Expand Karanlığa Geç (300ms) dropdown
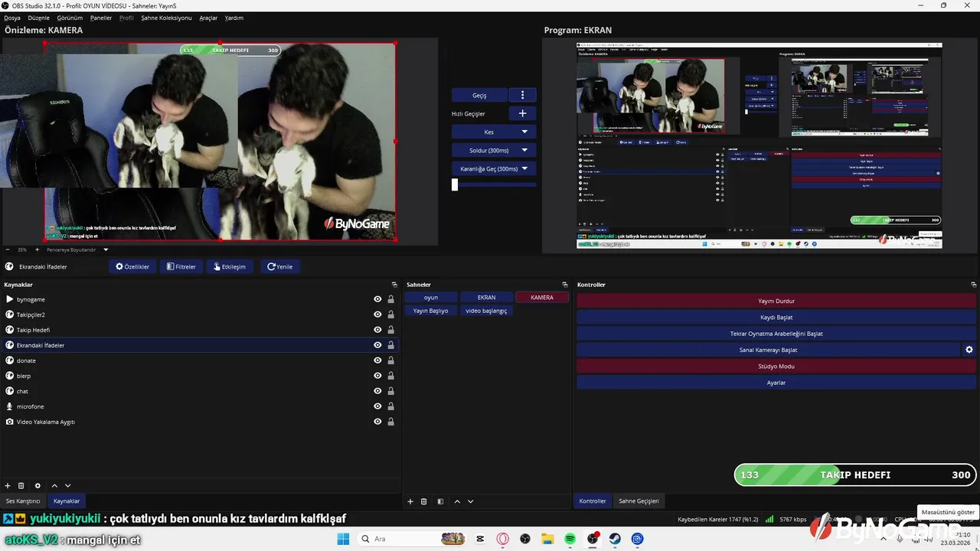 (x=524, y=168)
